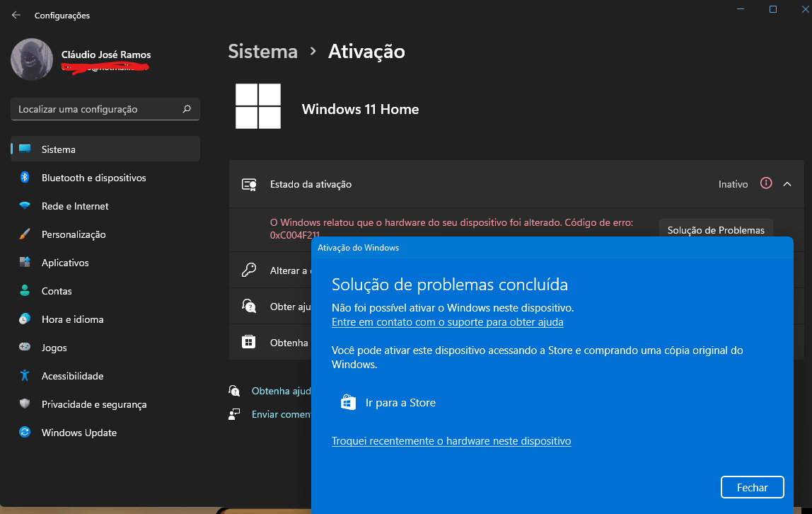Click the help icon beside bottom Obtenha ajuda
This screenshot has width=812, height=514.
tap(234, 390)
